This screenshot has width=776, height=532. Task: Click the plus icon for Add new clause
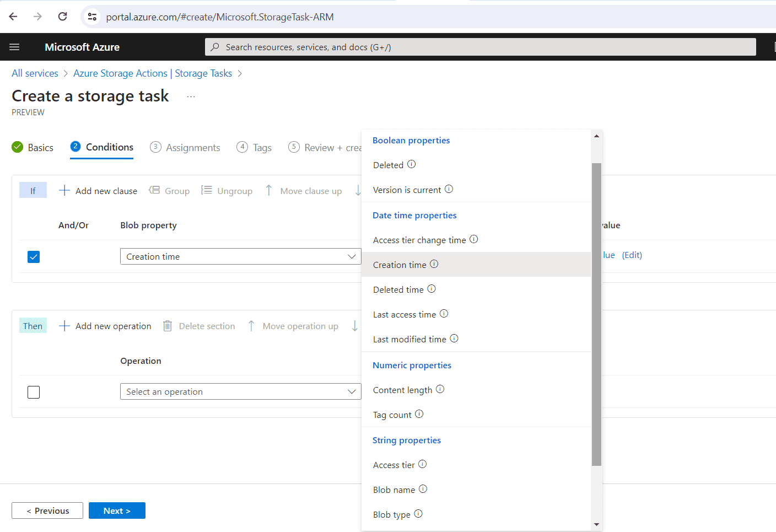point(64,190)
